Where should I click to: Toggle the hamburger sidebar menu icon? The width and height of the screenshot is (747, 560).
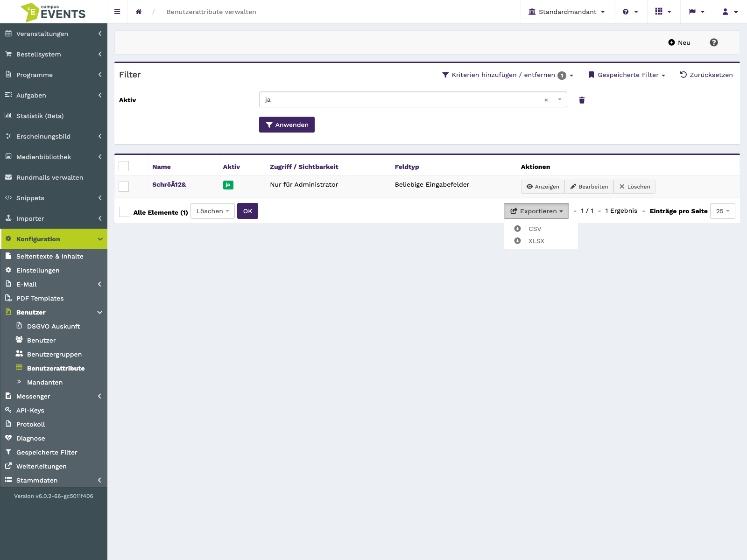tap(117, 12)
